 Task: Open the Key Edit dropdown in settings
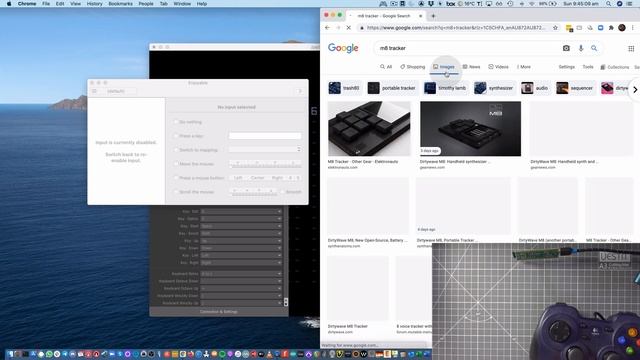pyautogui.click(x=241, y=211)
